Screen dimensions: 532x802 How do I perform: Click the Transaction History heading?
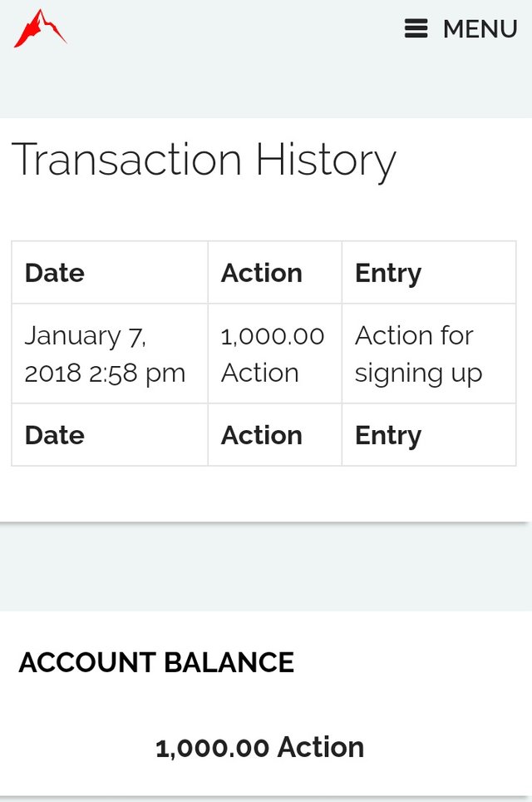pyautogui.click(x=204, y=160)
